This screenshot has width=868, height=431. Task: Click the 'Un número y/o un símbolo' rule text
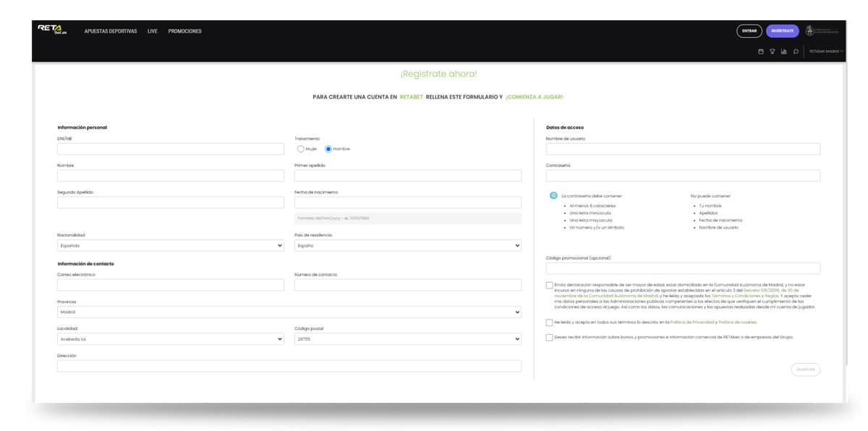click(x=597, y=228)
